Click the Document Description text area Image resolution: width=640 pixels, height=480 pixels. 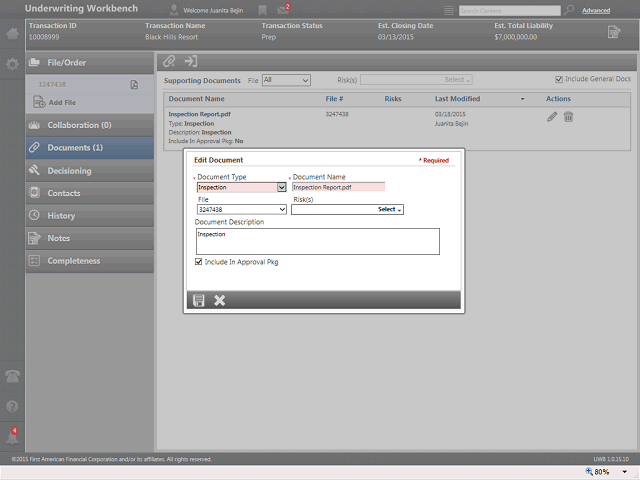click(x=318, y=242)
